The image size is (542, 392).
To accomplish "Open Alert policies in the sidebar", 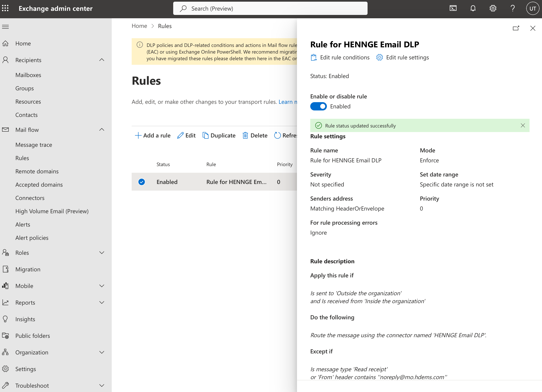I will (x=32, y=238).
